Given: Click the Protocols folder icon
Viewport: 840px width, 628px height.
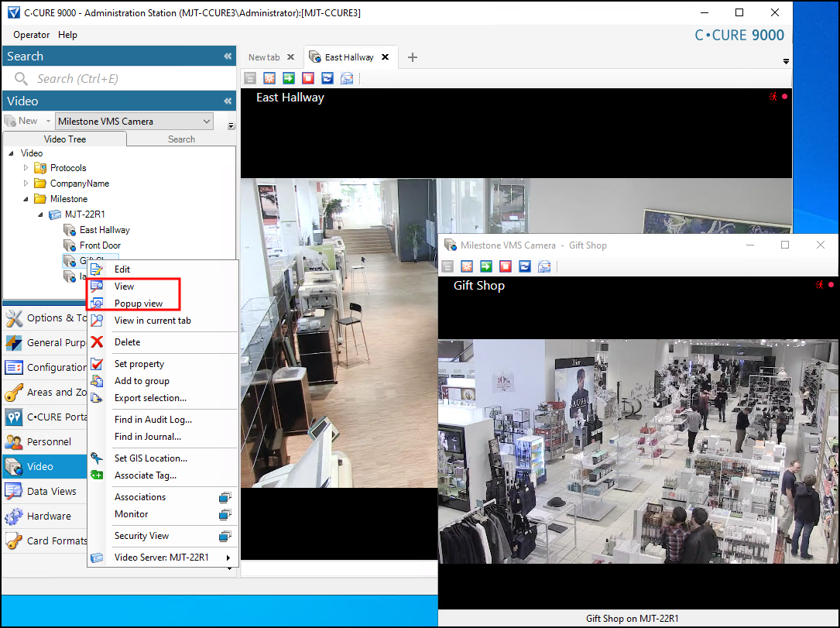Looking at the screenshot, I should (x=40, y=168).
